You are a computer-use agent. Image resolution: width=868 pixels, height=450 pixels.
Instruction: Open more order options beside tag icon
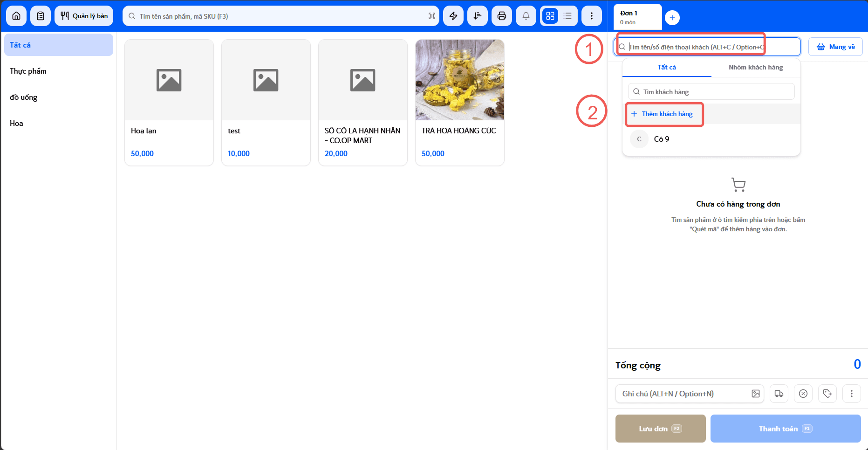(x=852, y=394)
